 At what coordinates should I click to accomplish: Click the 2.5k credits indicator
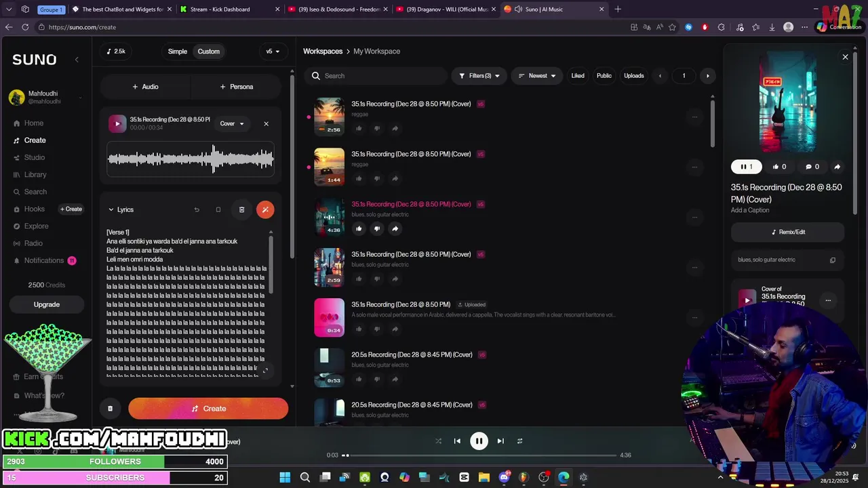click(x=116, y=52)
